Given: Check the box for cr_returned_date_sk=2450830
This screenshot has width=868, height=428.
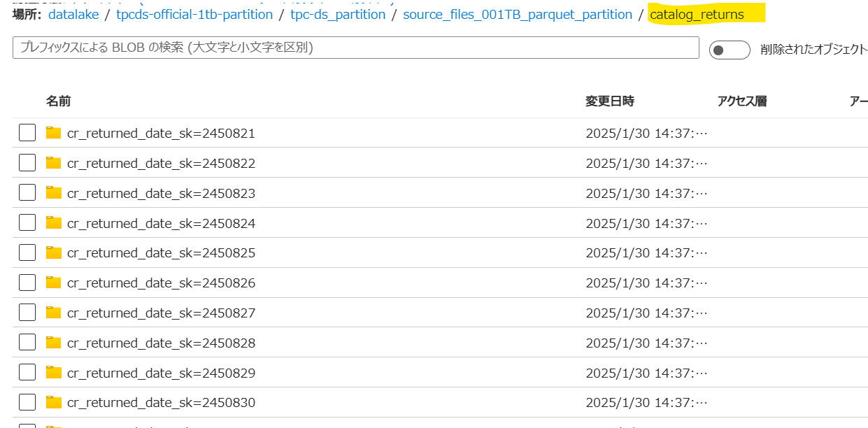Looking at the screenshot, I should pos(27,402).
